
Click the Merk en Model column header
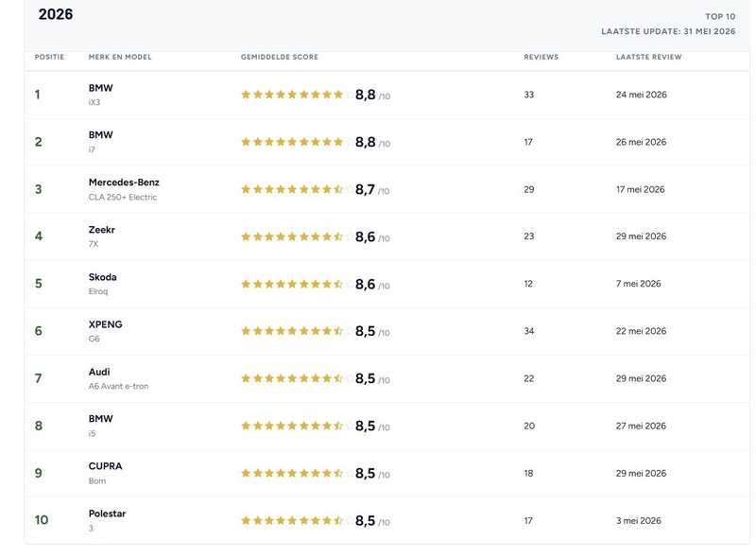tap(120, 57)
